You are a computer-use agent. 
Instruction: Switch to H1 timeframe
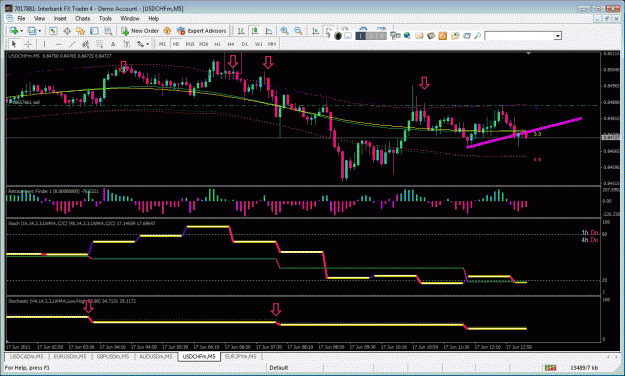tap(218, 44)
